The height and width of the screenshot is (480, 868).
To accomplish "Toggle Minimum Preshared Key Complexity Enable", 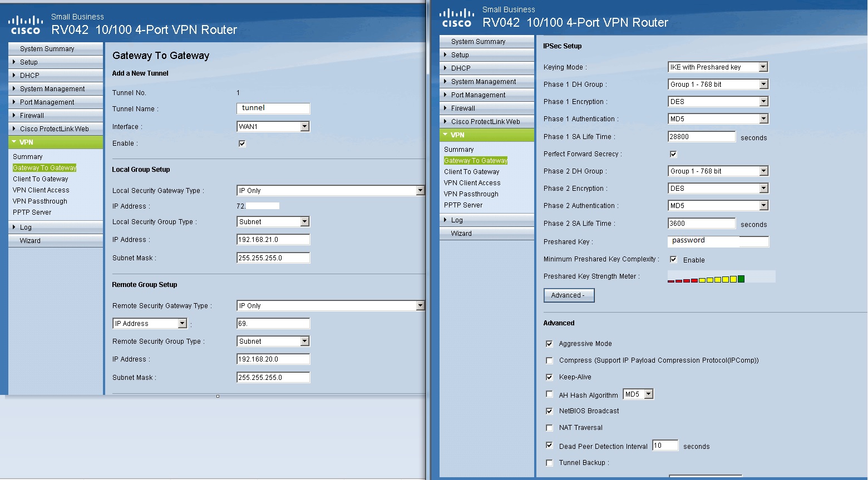I will coord(673,260).
